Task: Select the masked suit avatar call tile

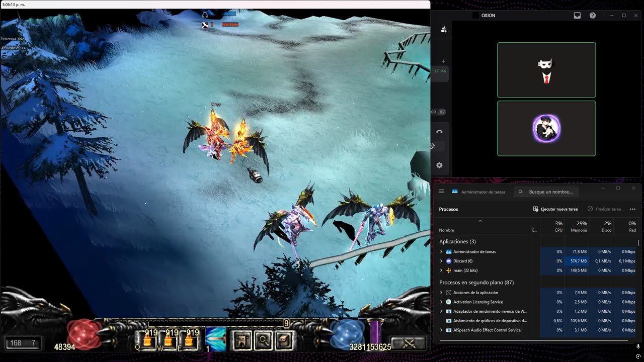Action: tap(546, 70)
